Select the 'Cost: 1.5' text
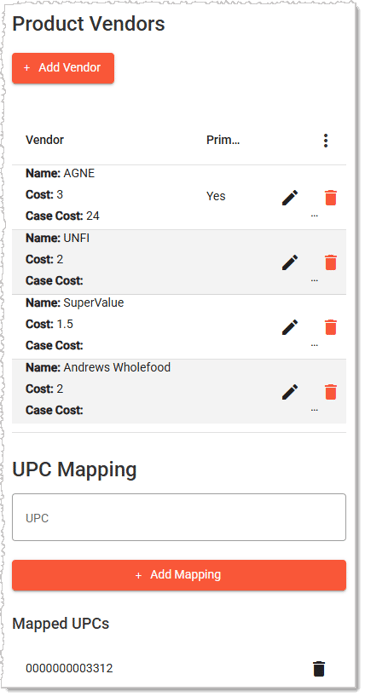 pos(49,324)
